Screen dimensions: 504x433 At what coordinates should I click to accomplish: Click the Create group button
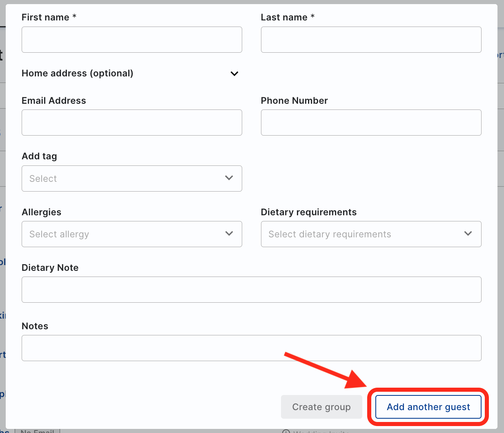tap(321, 407)
